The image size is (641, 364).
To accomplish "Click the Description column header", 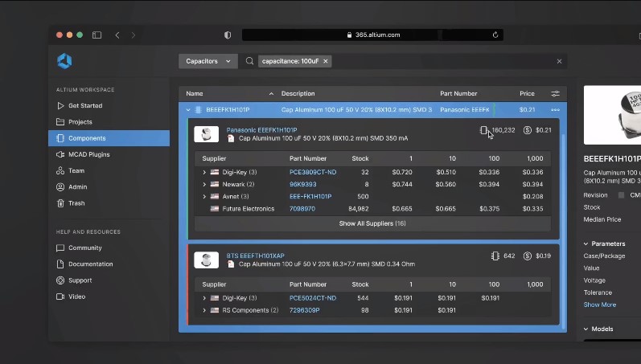I will 298,93.
